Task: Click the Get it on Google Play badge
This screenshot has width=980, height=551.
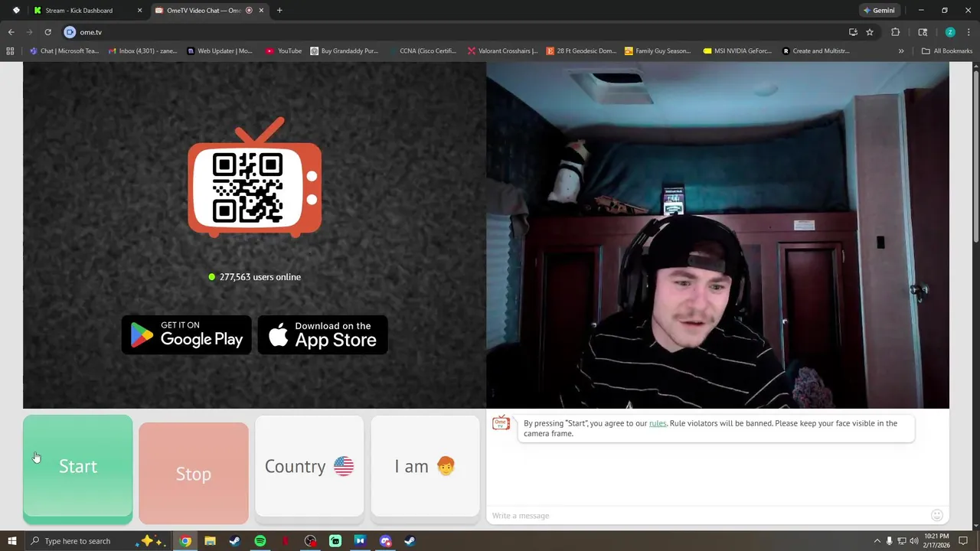Action: [x=186, y=334]
